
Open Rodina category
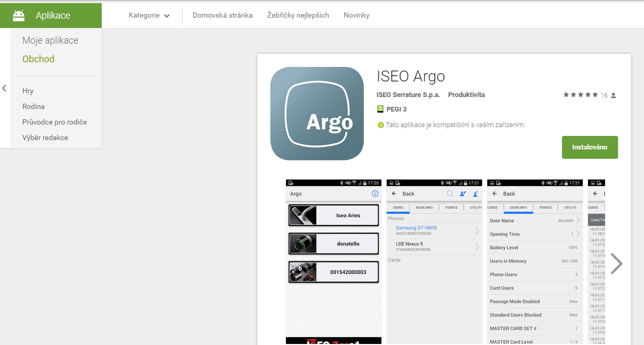coord(33,106)
